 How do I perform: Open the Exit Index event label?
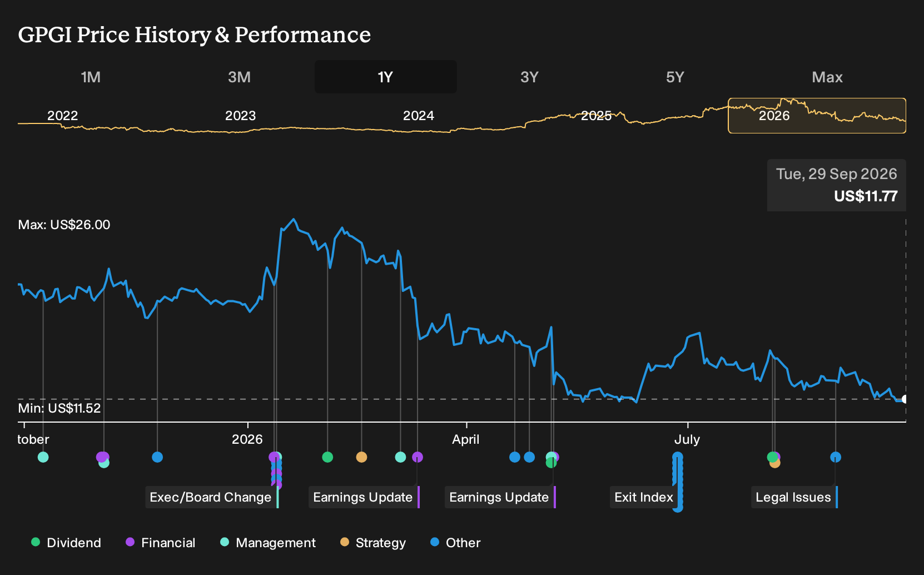(644, 497)
